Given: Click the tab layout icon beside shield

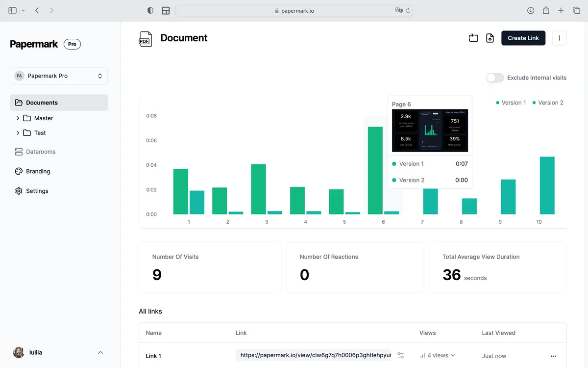Looking at the screenshot, I should 166,10.
